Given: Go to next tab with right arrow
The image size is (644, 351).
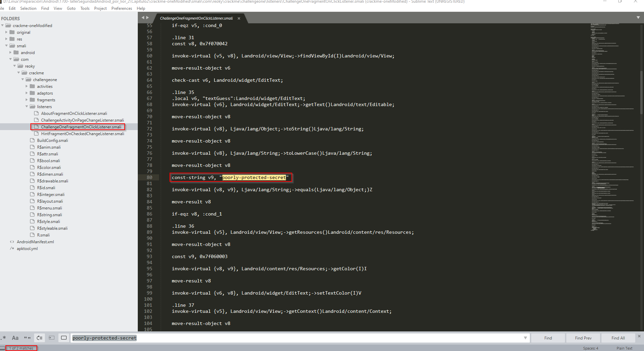Looking at the screenshot, I should [147, 18].
